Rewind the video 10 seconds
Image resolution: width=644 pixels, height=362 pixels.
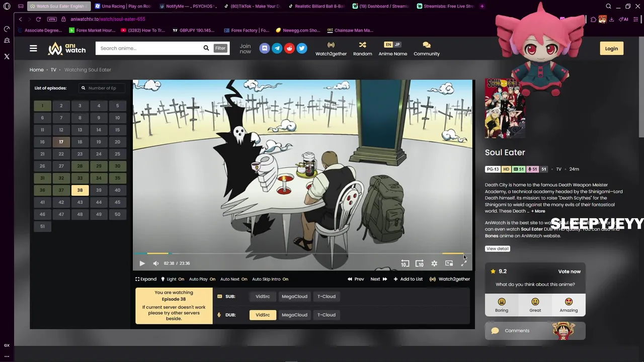405,263
